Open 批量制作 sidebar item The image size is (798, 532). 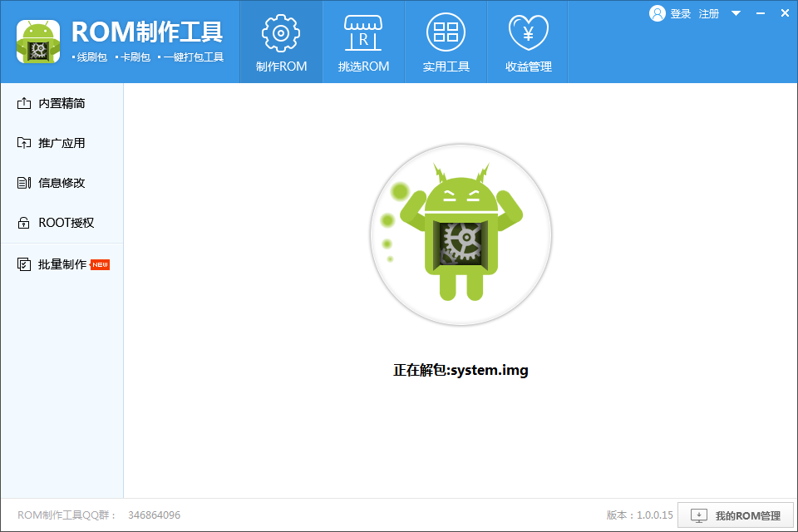pos(62,264)
